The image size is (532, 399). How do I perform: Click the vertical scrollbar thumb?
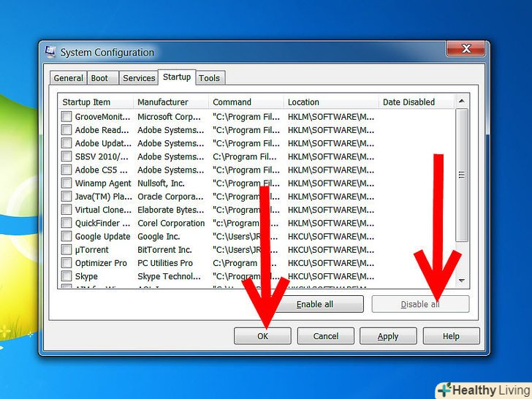click(x=461, y=175)
